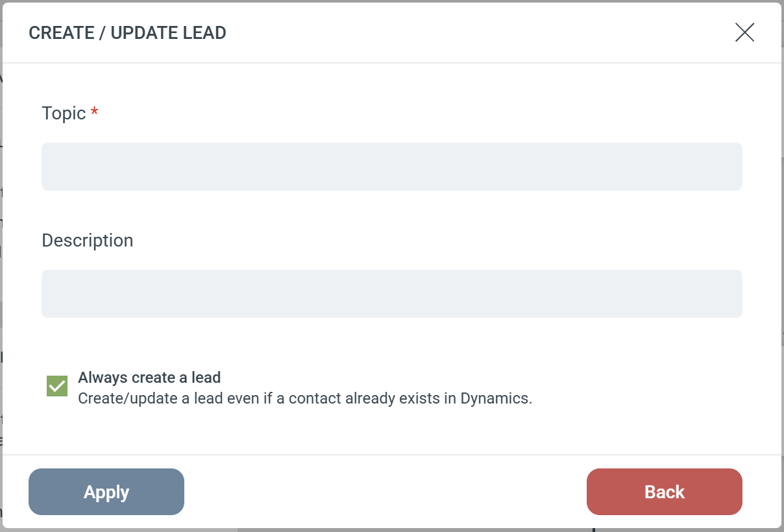Screen dimensions: 784x532
Task: Click the word 'Dynamics' in the helper text
Action: point(495,398)
